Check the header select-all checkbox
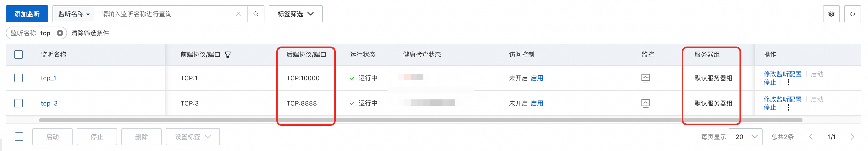 click(x=19, y=54)
